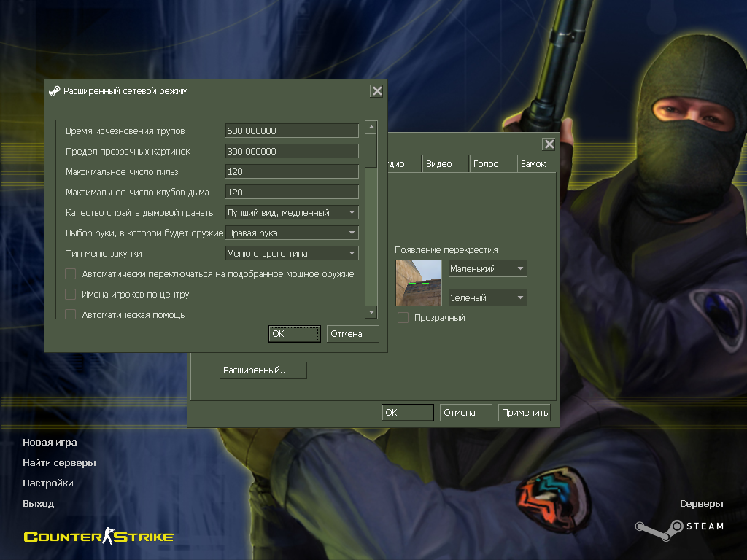Toggle Автоматическая помощь checkbox
Screen dimensions: 747x560
pyautogui.click(x=71, y=314)
